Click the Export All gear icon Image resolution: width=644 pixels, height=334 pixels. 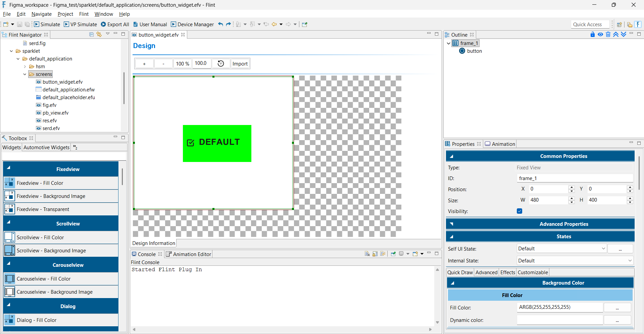click(x=103, y=24)
